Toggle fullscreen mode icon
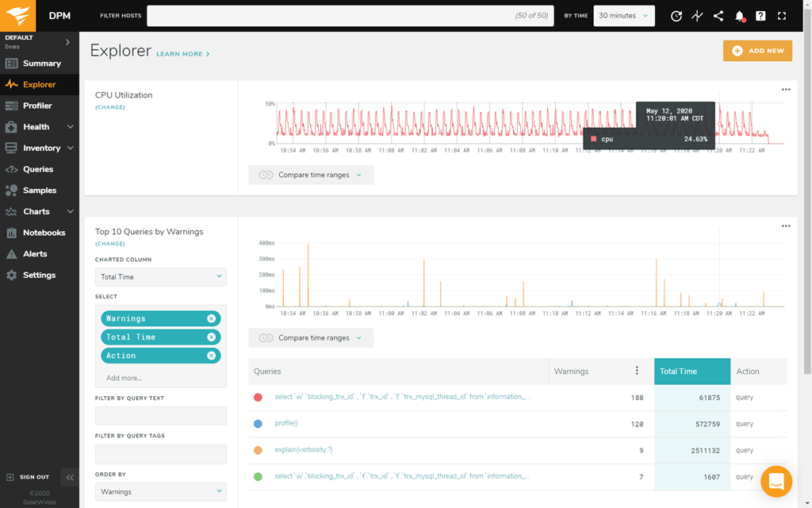This screenshot has width=812, height=508. (782, 16)
